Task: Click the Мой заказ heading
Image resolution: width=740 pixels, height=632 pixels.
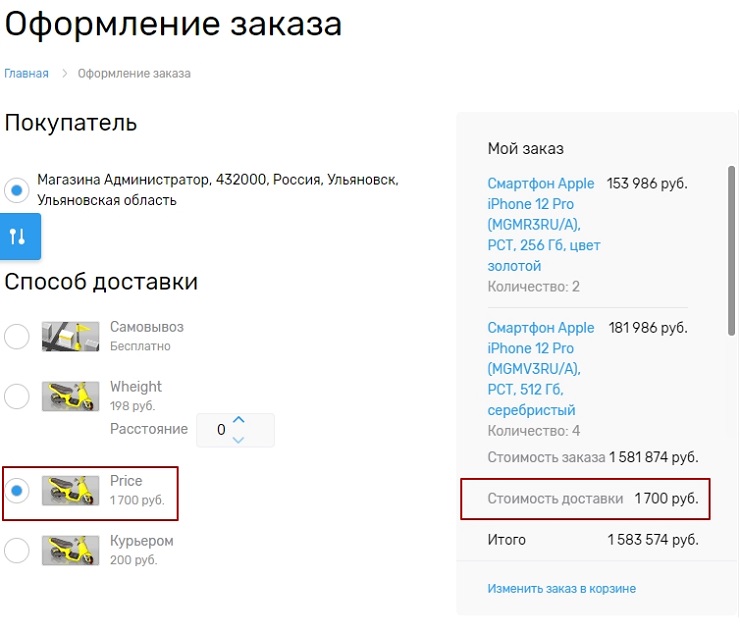Action: 526,149
